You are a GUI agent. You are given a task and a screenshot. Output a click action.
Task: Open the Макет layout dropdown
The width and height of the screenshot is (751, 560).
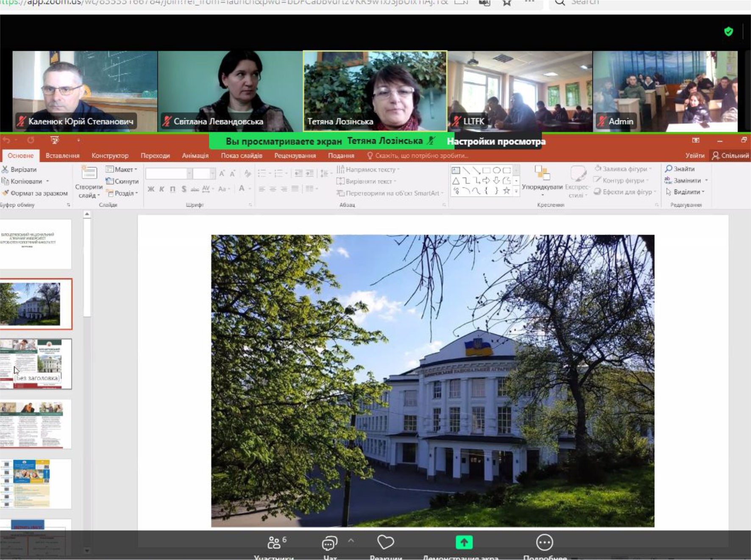(122, 169)
